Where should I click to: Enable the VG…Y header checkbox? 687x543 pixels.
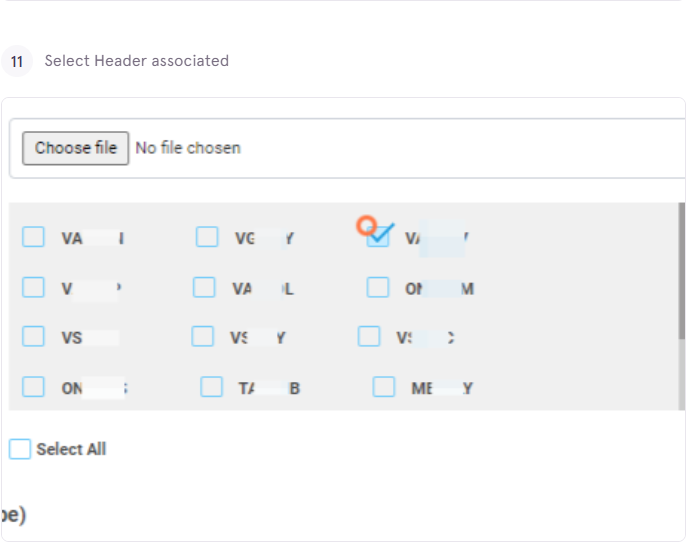(x=207, y=237)
